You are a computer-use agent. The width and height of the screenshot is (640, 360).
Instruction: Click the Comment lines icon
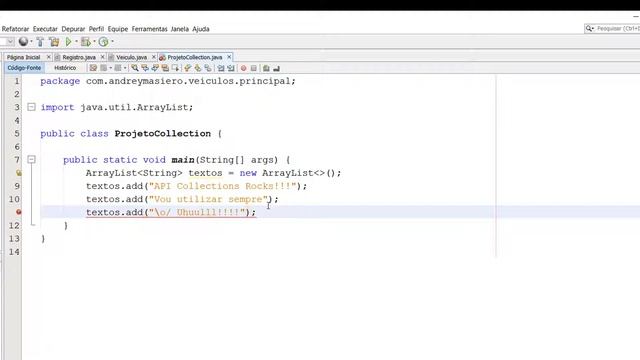266,68
